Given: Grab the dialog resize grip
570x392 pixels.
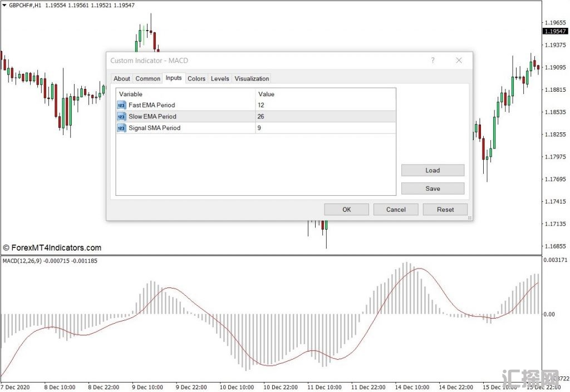Looking at the screenshot, I should (470, 218).
